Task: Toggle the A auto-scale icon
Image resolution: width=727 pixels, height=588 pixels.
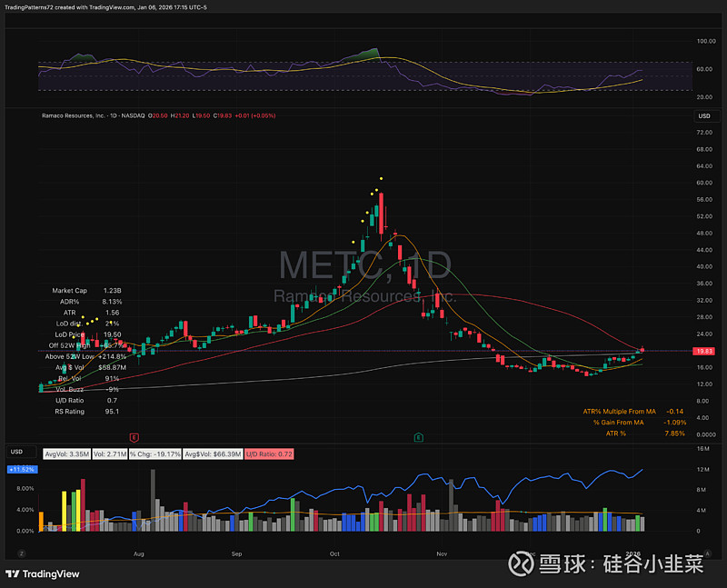Action: (708, 553)
